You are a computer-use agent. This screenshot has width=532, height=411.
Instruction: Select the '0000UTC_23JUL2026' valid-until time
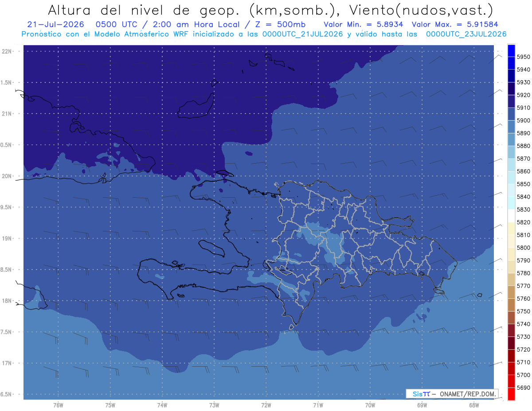[x=466, y=34]
